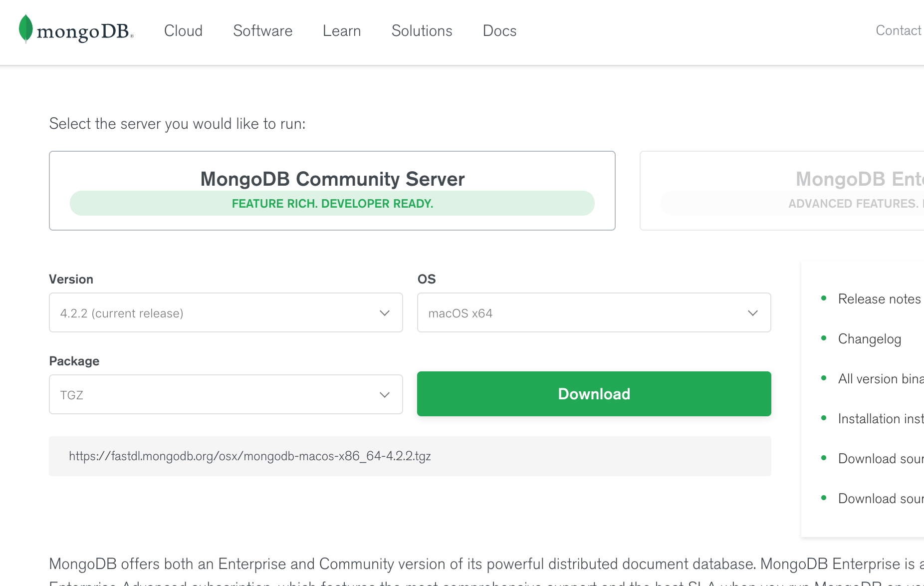
Task: Select the MongoDB Community Server card
Action: point(332,191)
